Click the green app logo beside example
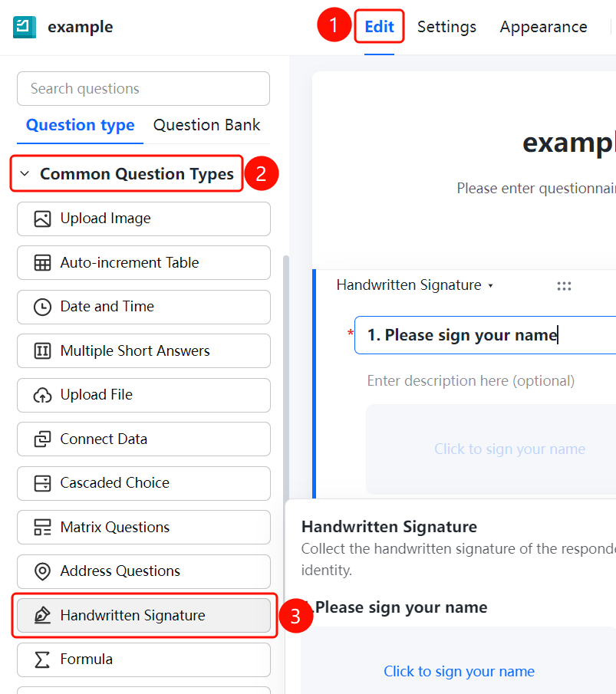 (25, 27)
